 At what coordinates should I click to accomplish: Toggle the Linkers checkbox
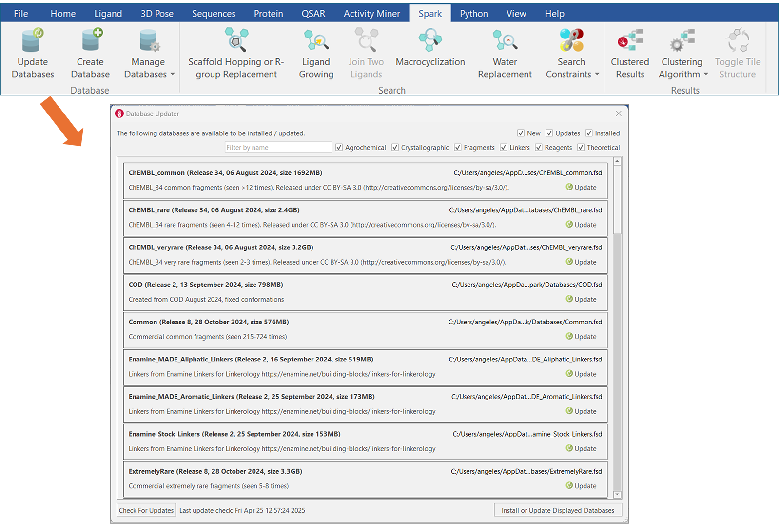(x=504, y=147)
